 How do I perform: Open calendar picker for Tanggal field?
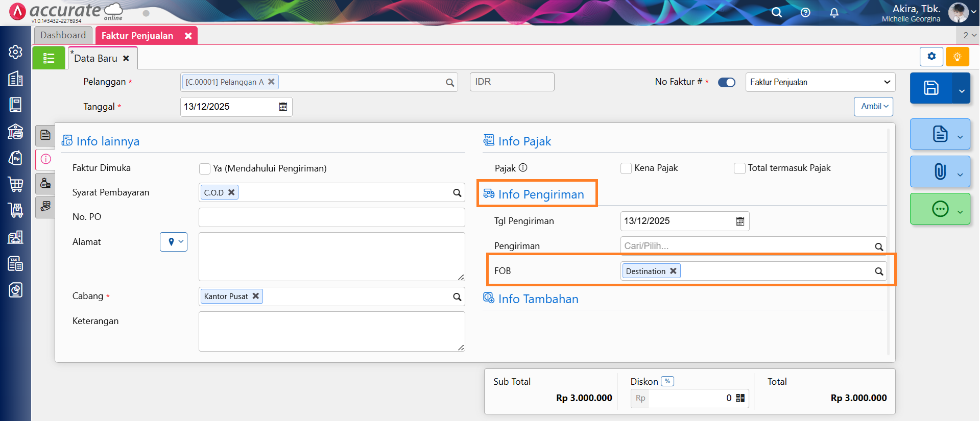283,107
